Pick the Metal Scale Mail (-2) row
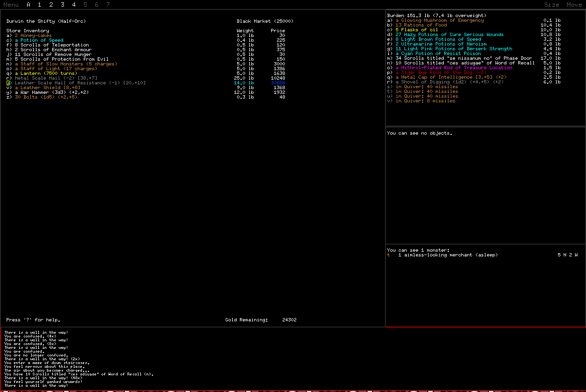The height and width of the screenshot is (392, 586). pyautogui.click(x=146, y=78)
